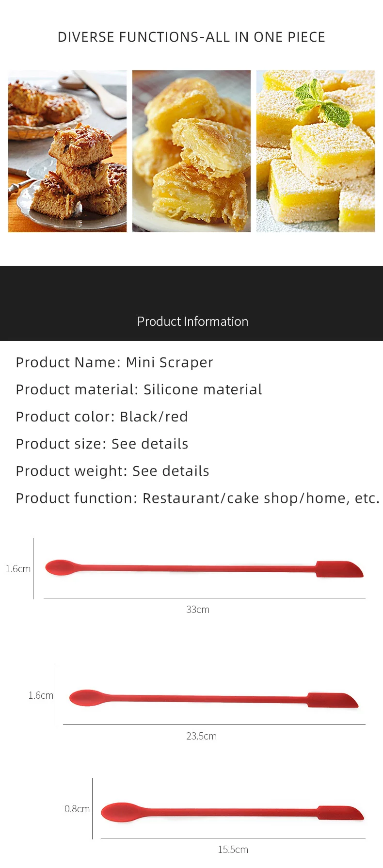Click the Product color: Black/red text
Viewport: 383px width, 868px height.
coord(102,417)
